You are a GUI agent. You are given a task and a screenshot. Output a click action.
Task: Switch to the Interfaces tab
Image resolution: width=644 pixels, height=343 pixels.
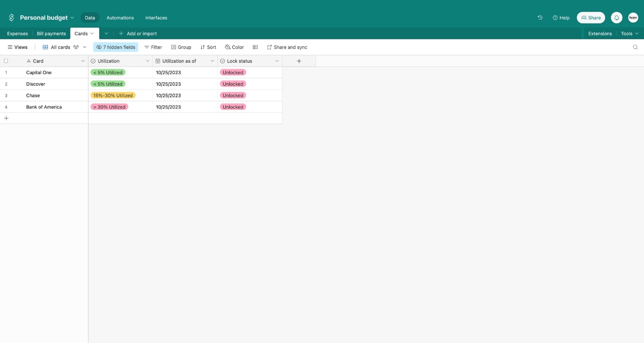(x=156, y=18)
